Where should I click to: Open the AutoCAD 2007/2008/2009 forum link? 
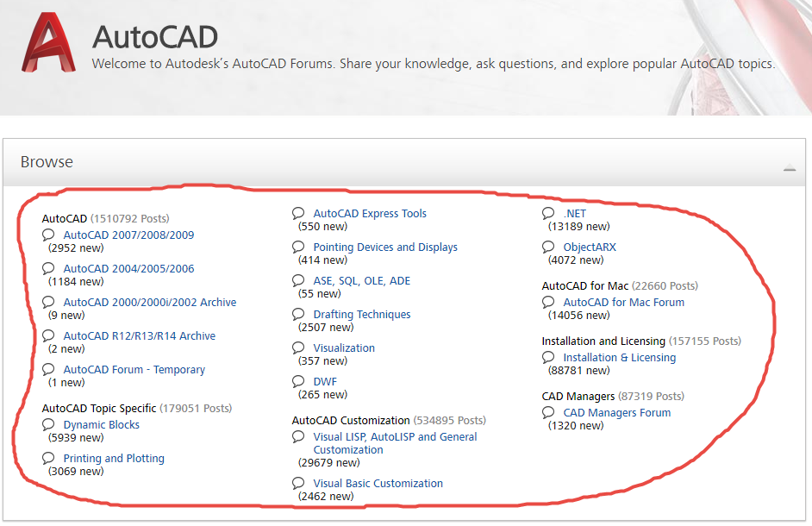(128, 235)
